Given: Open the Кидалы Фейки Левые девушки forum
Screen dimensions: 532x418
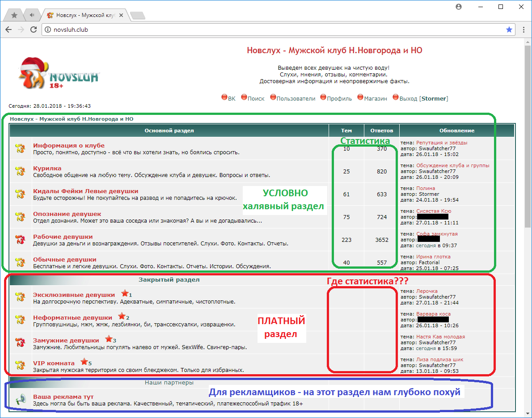Looking at the screenshot, I should point(85,191).
